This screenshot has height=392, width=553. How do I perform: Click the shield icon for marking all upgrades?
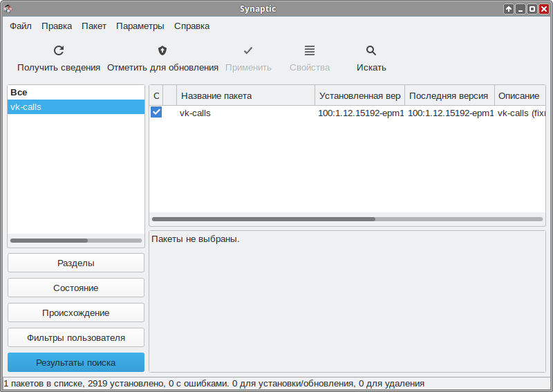(162, 50)
